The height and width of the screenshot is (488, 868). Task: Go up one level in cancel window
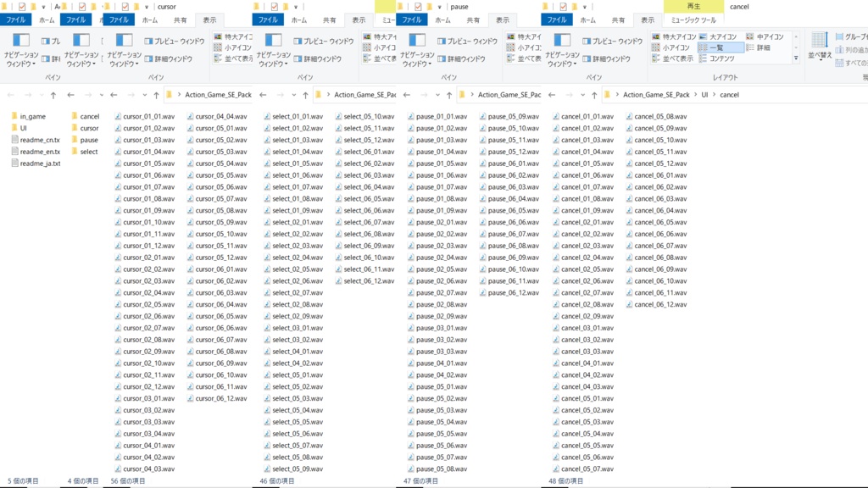[594, 95]
